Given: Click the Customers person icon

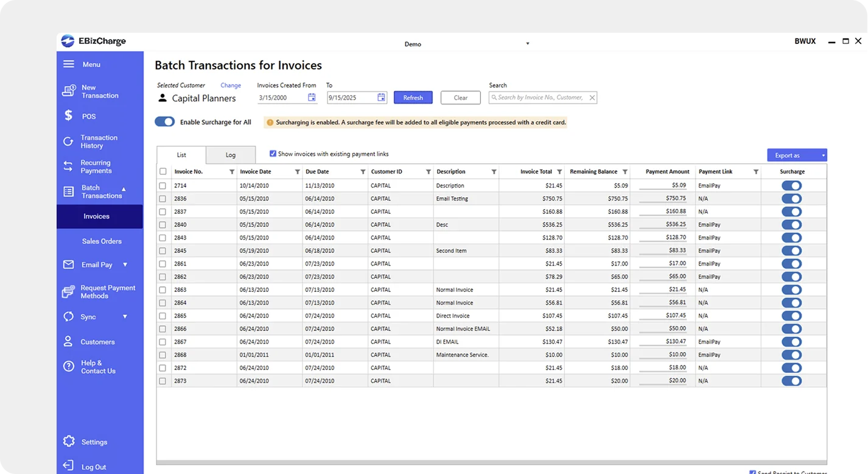Looking at the screenshot, I should tap(68, 342).
